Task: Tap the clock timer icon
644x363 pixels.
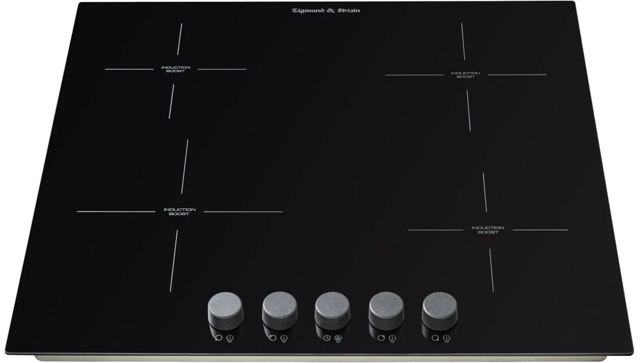Action: pyautogui.click(x=327, y=338)
